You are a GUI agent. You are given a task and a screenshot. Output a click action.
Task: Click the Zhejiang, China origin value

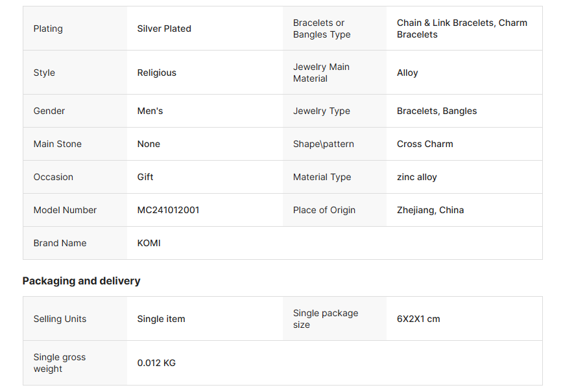tap(430, 210)
